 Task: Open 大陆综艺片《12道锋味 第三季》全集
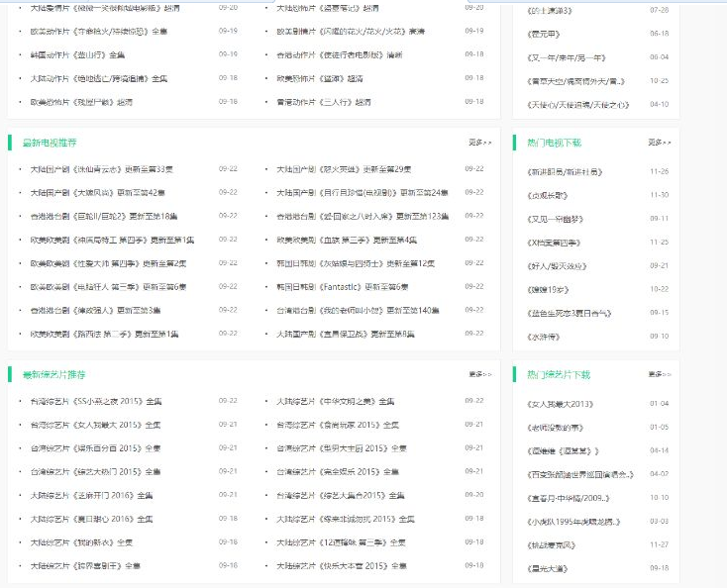point(342,542)
